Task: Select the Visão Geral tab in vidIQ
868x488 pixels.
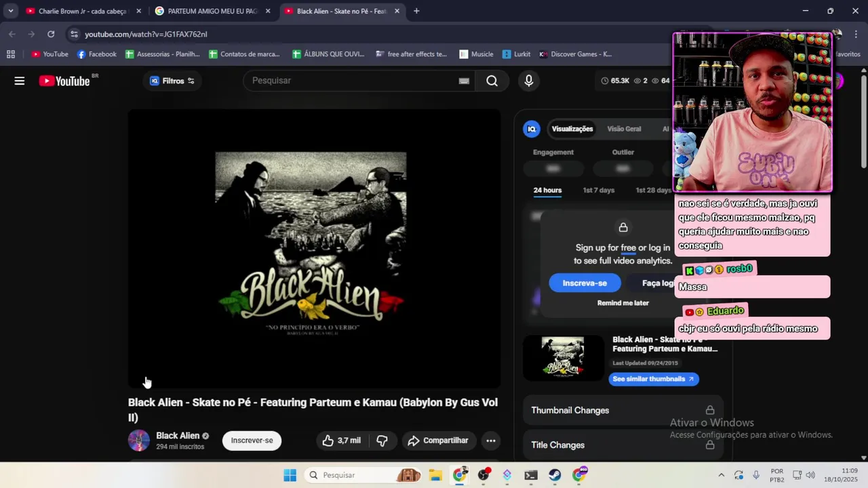Action: [x=624, y=129]
